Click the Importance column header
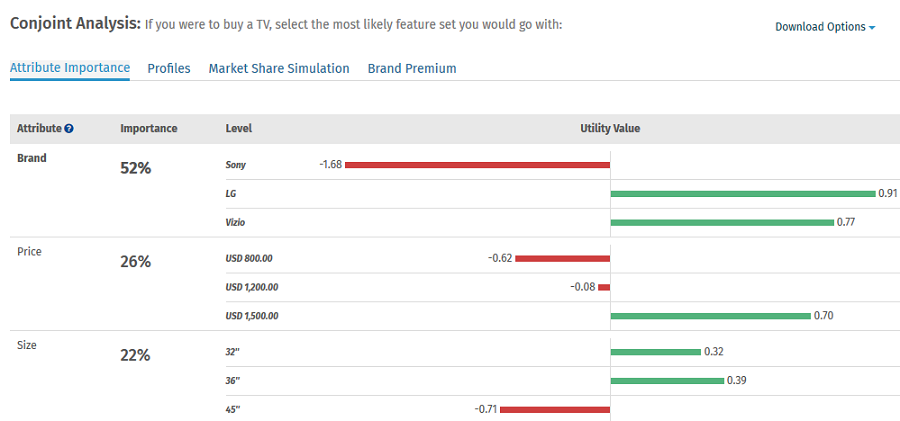The image size is (900, 421). coord(149,129)
